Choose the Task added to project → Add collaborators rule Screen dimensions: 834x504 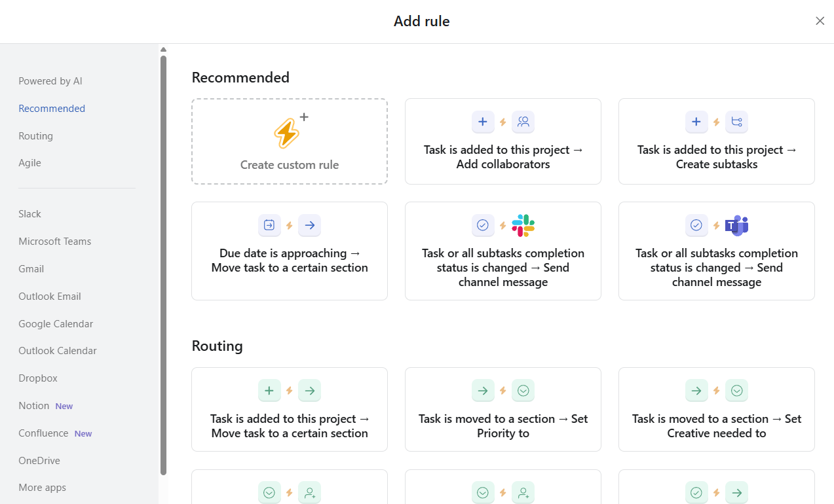(x=502, y=141)
